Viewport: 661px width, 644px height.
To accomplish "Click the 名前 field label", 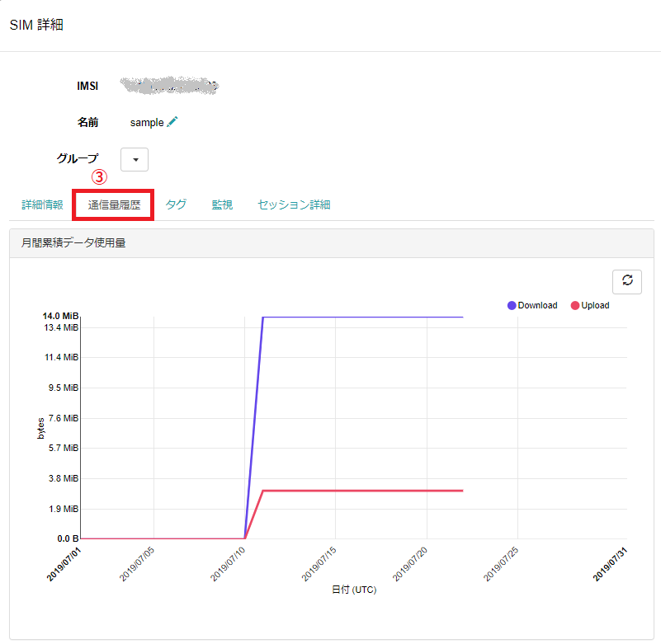I will click(87, 122).
